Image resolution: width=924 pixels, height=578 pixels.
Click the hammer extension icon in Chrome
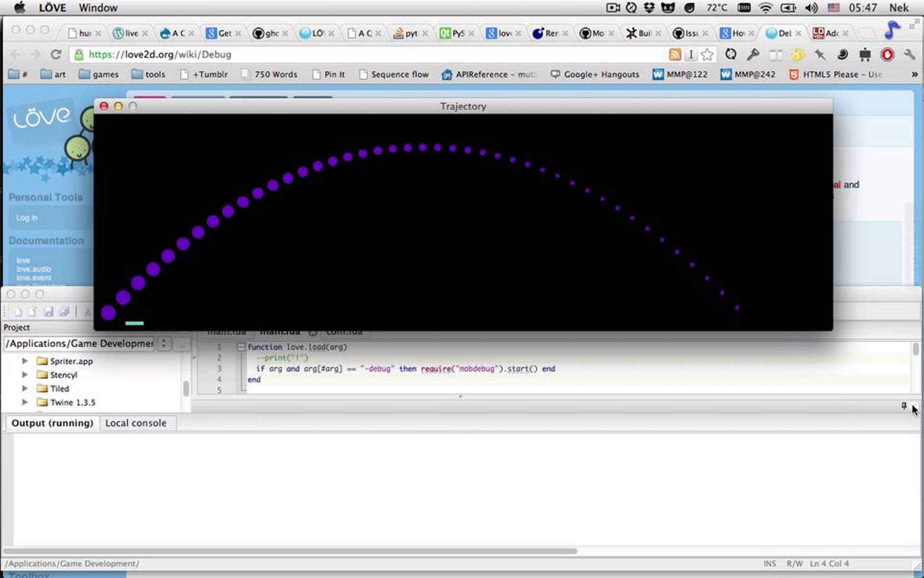pyautogui.click(x=753, y=54)
